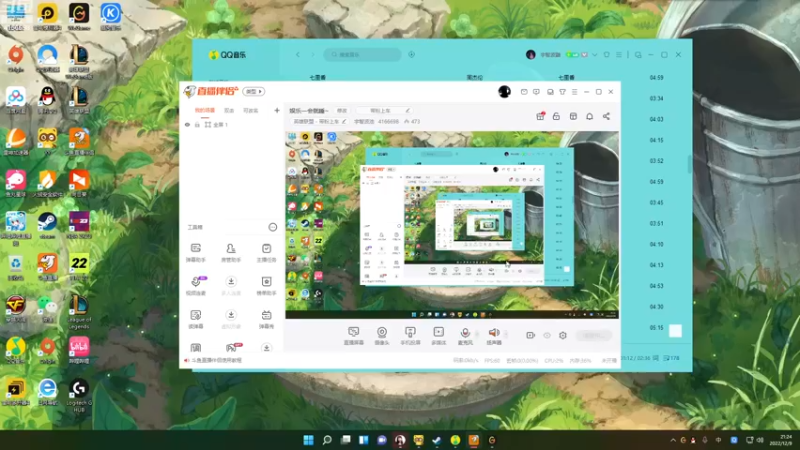Open Windows taskbar search
The height and width of the screenshot is (450, 800).
pos(327,440)
